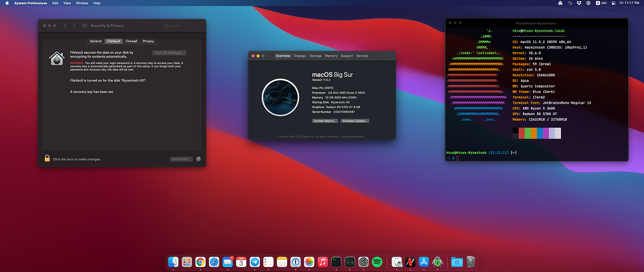Open Finder from the dock
This screenshot has height=272, width=644.
[174, 262]
